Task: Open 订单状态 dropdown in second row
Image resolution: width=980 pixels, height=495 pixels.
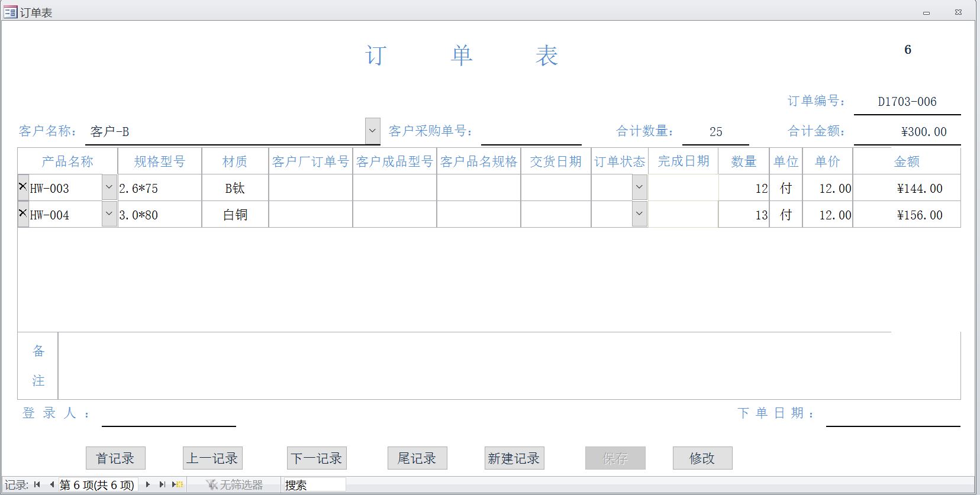Action: pos(639,214)
